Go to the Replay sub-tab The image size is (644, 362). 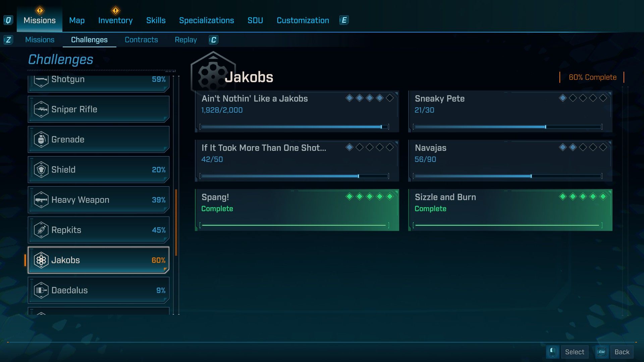tap(185, 40)
